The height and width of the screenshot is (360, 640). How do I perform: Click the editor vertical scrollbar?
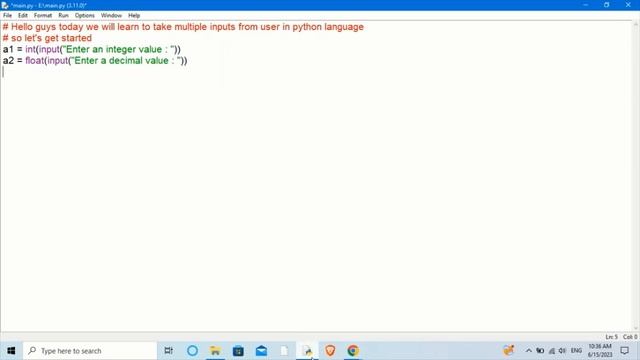(636, 176)
